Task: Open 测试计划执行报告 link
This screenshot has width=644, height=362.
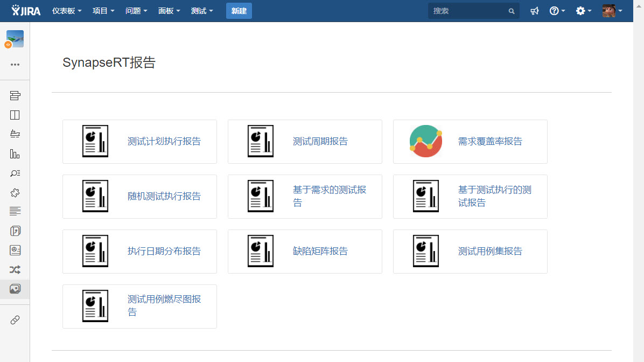Action: [164, 141]
